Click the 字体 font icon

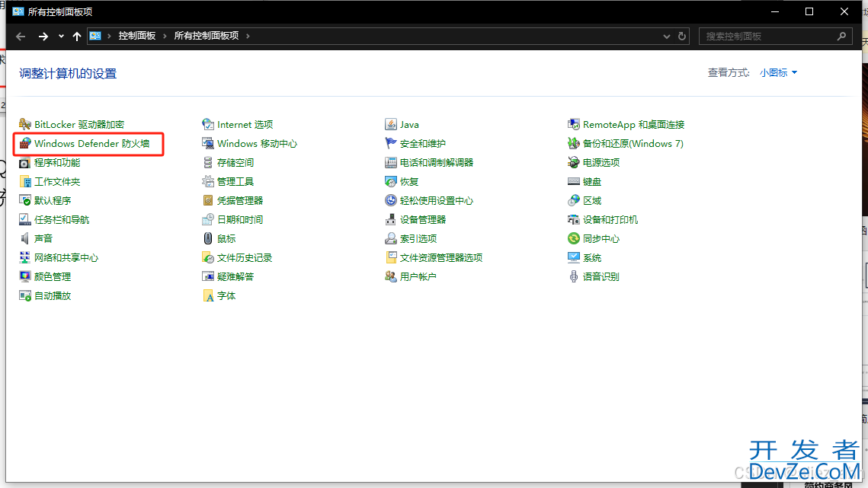tap(207, 296)
